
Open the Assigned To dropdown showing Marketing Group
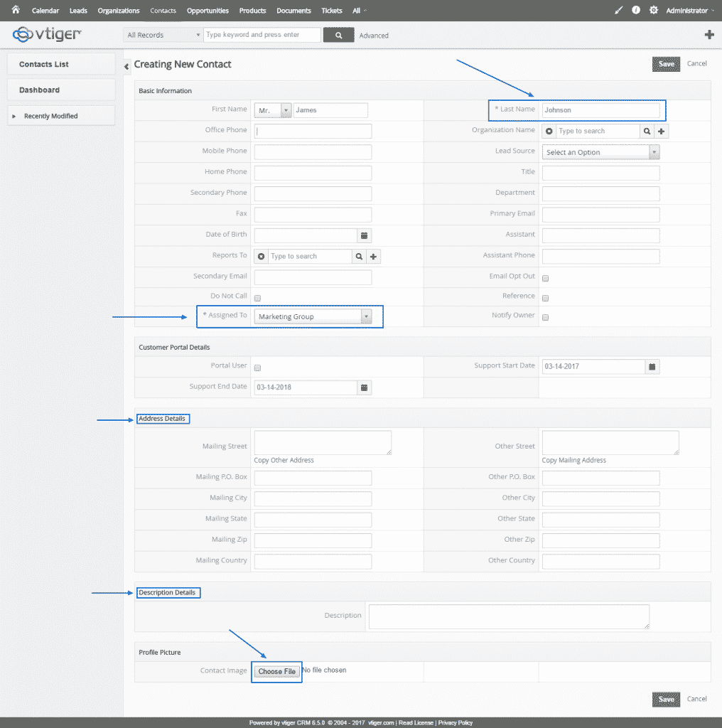pos(316,315)
